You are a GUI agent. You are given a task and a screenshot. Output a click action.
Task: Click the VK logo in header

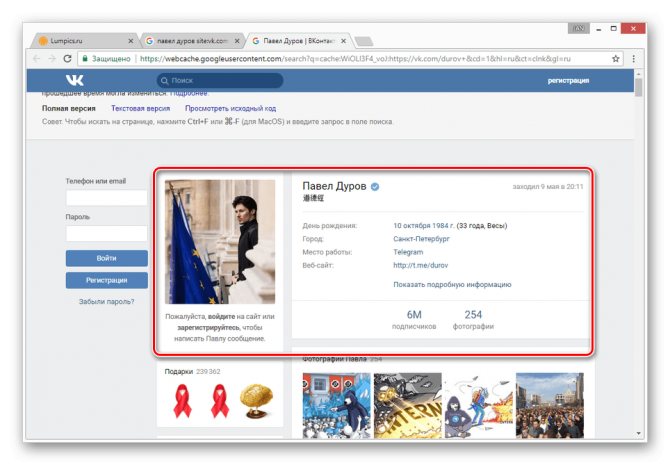pyautogui.click(x=75, y=80)
